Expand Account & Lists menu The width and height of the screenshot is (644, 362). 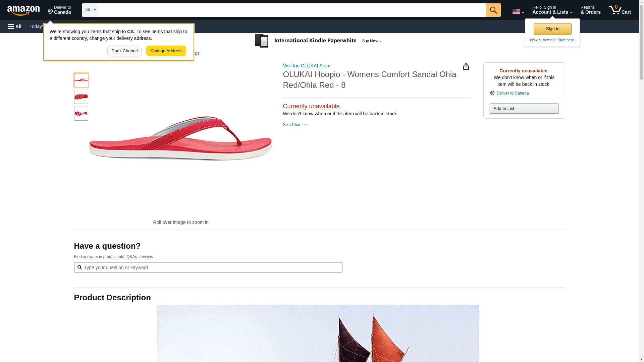coord(552,10)
